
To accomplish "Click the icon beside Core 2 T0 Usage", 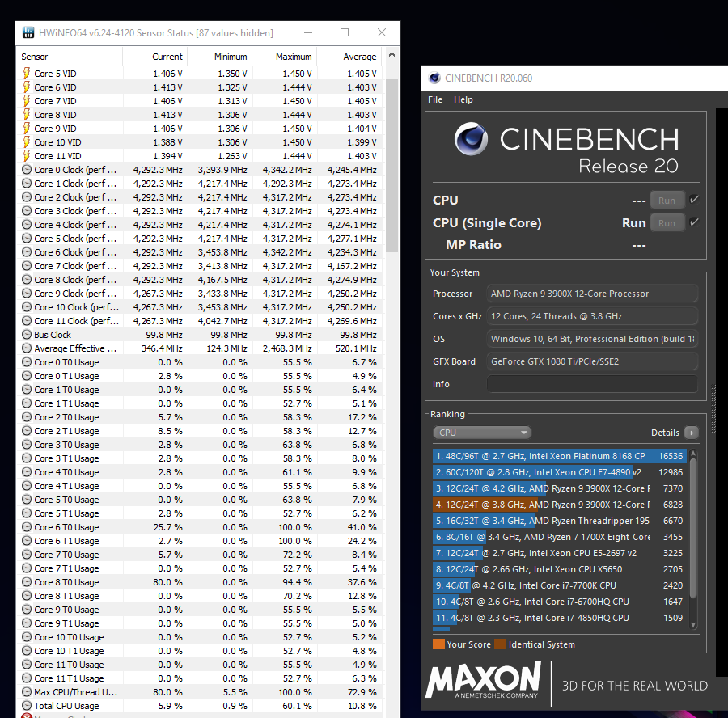I will click(27, 417).
